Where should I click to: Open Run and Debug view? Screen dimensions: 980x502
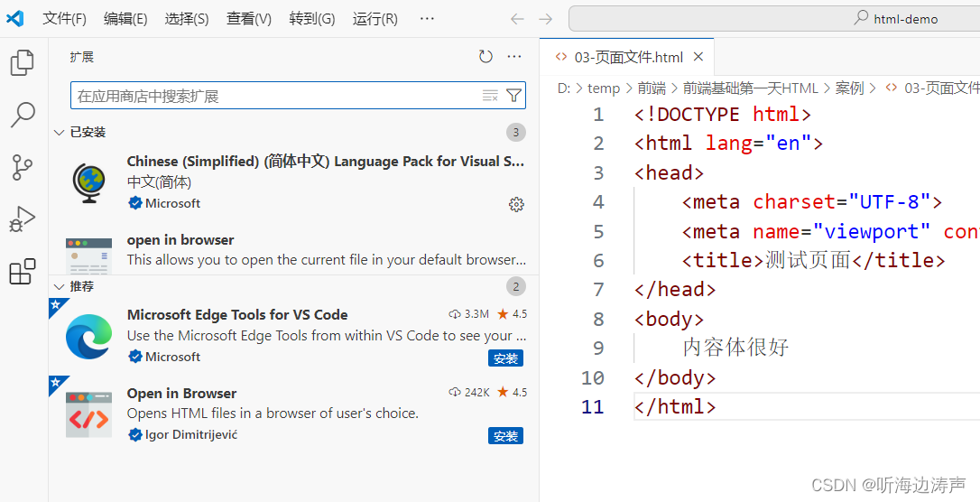click(x=23, y=219)
